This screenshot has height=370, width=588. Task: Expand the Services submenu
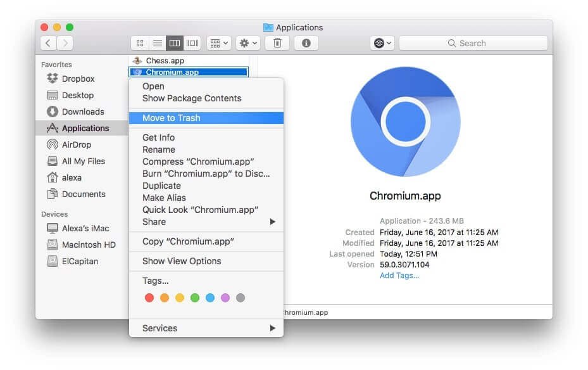tap(206, 328)
